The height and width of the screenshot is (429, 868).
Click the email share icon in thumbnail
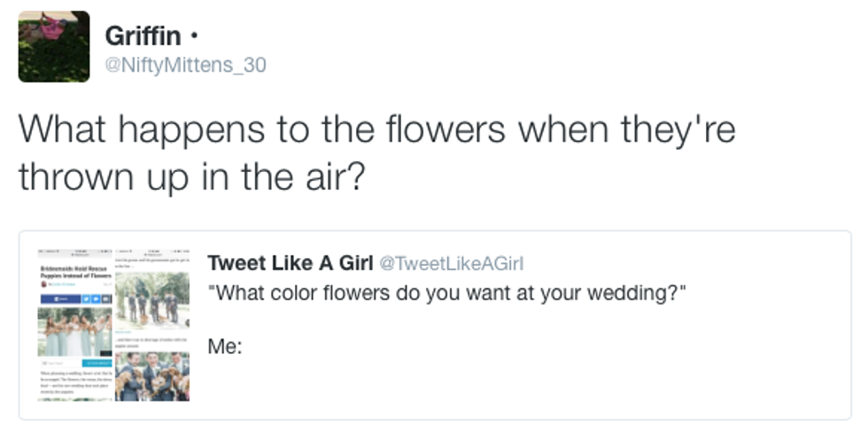coord(106,299)
